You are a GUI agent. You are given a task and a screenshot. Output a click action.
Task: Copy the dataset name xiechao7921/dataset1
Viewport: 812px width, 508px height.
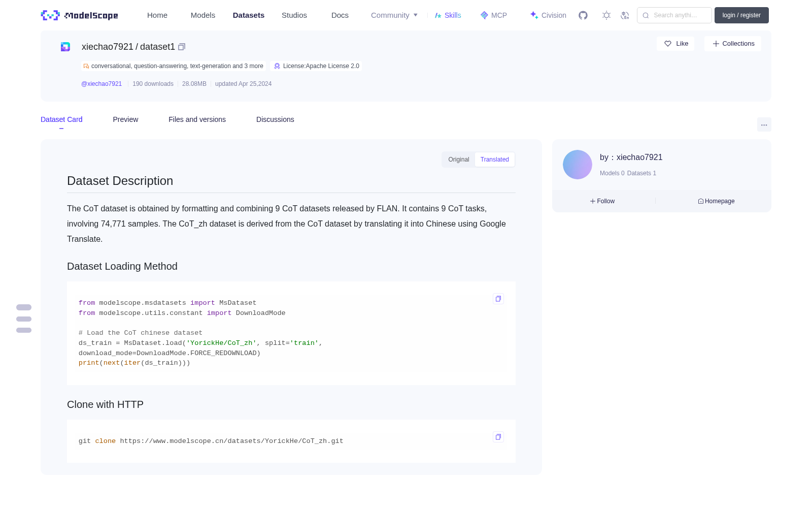click(182, 47)
